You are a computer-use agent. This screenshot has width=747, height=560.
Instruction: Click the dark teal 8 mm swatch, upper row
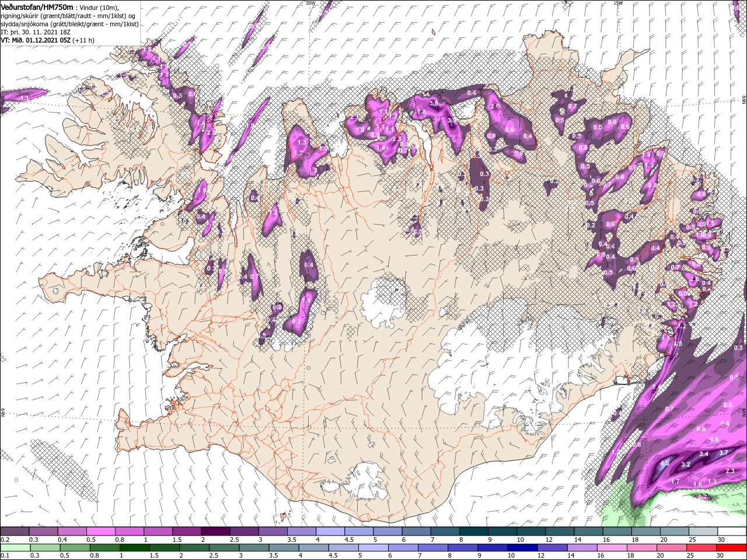[474, 532]
